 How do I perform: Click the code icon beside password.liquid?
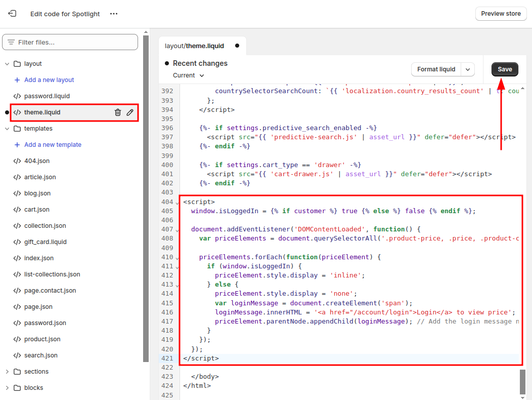tap(17, 96)
